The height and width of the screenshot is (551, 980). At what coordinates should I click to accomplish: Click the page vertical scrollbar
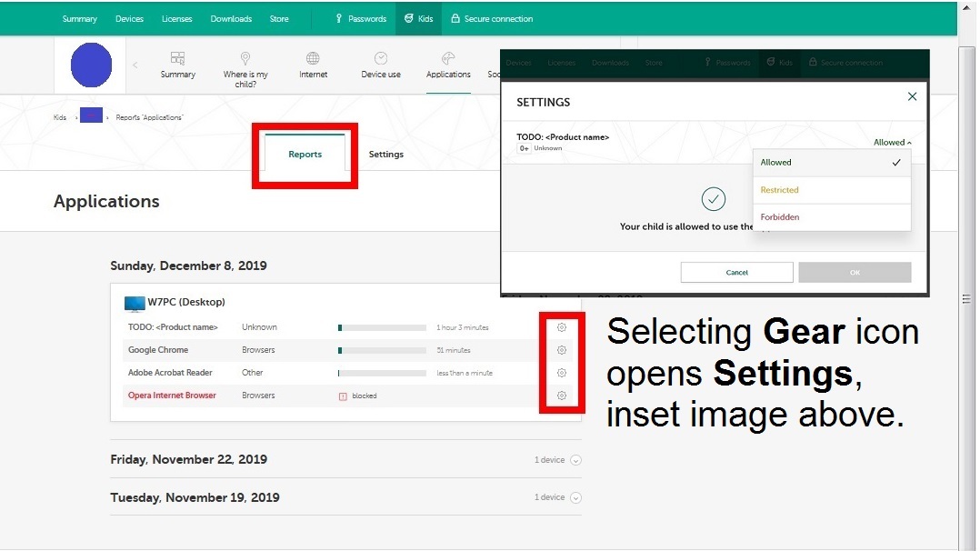[x=966, y=299]
